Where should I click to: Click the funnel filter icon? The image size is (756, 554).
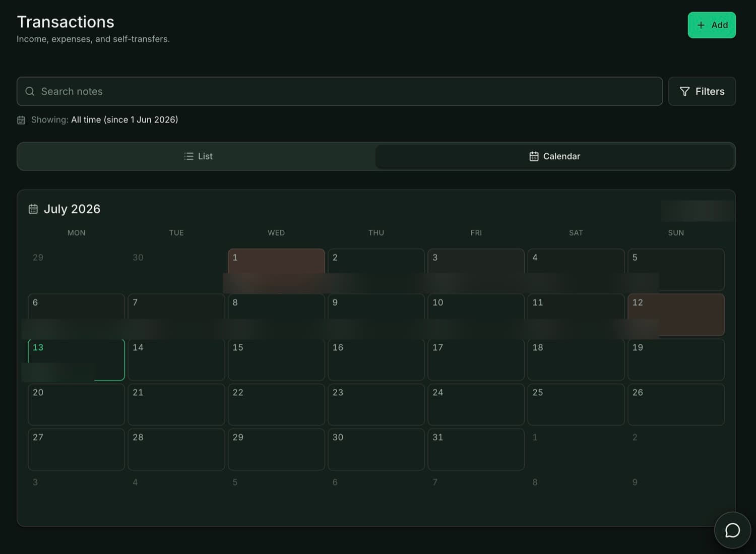684,91
